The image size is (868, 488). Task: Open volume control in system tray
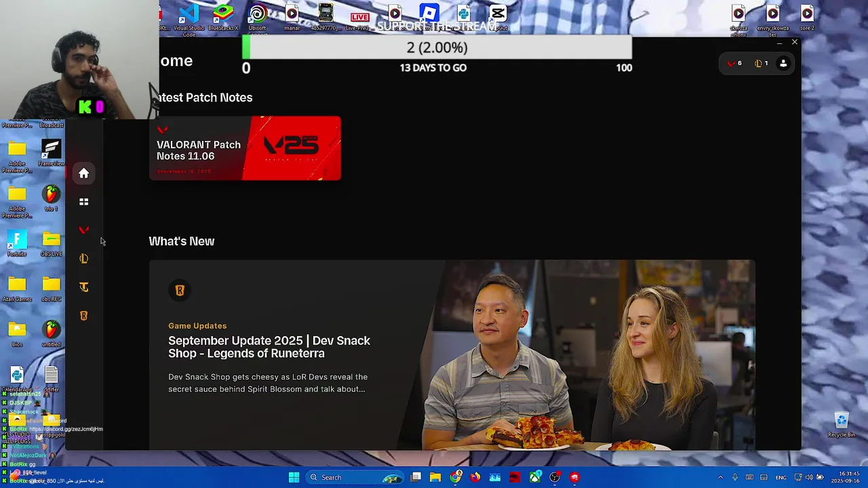click(x=808, y=477)
